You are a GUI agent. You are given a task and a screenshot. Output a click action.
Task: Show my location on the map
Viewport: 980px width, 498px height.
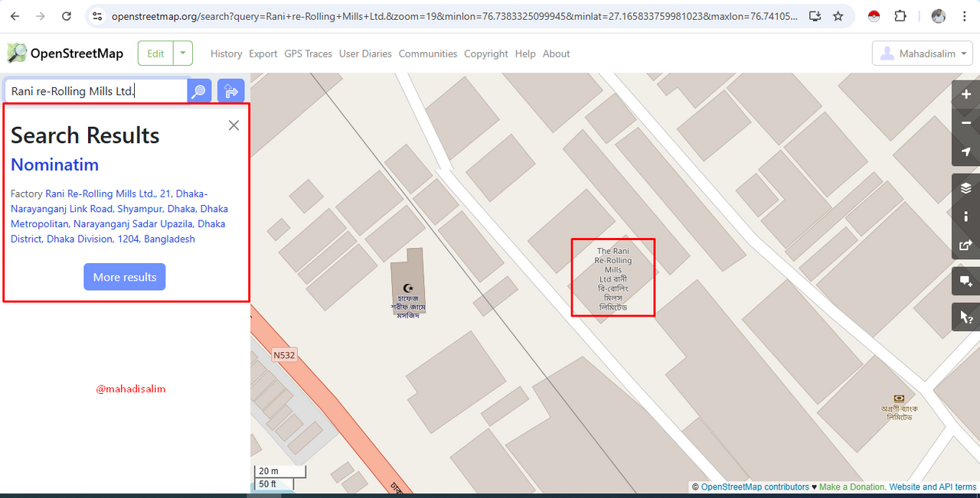(965, 151)
